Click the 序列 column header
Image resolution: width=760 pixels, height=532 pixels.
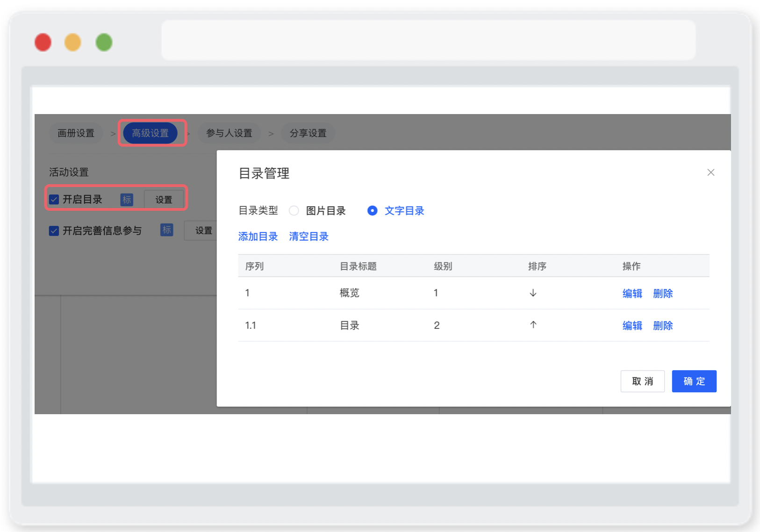(x=255, y=266)
